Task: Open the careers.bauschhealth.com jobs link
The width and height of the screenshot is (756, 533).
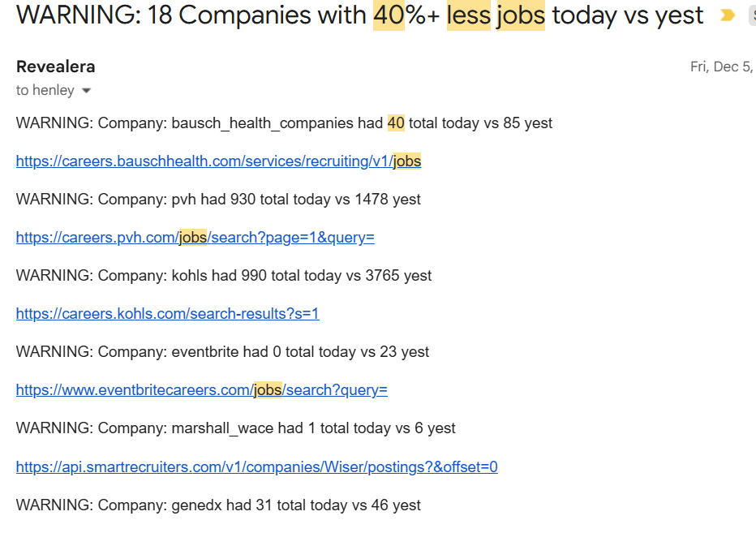Action: pyautogui.click(x=218, y=161)
